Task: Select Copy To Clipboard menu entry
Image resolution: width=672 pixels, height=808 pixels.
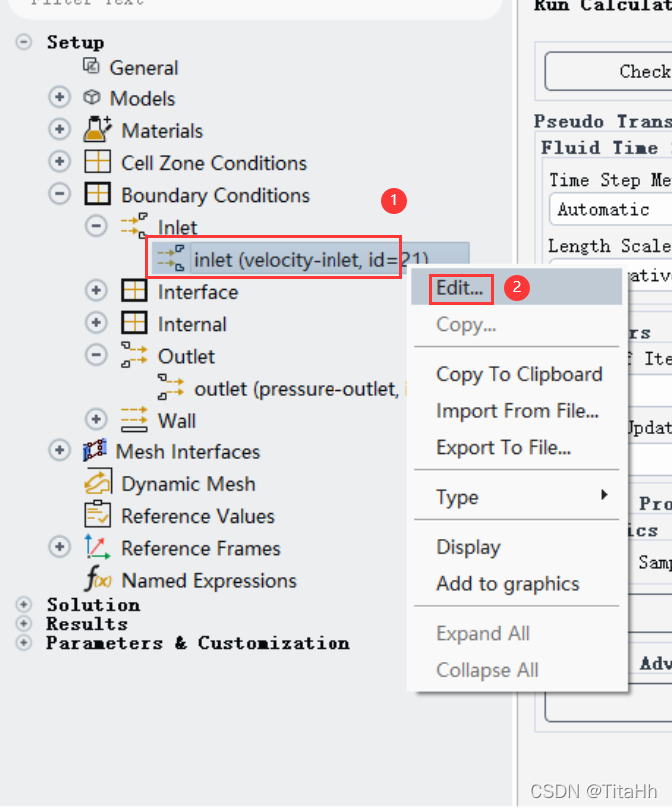Action: point(519,374)
